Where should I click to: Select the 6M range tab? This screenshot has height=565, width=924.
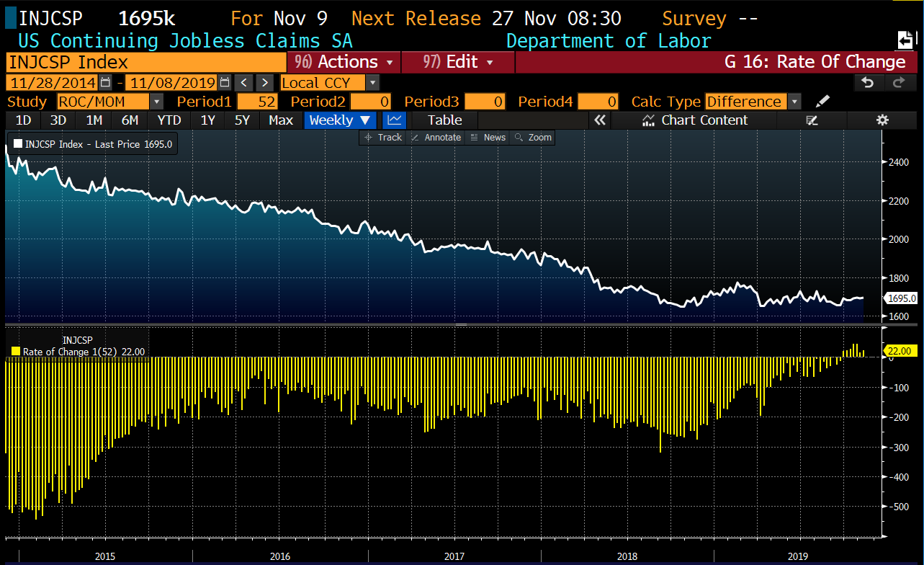coord(130,120)
